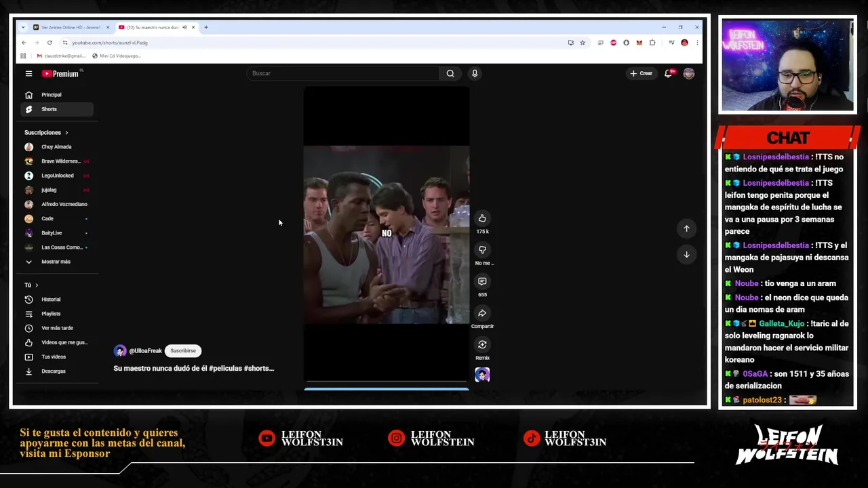Click the Crear create button
The height and width of the screenshot is (488, 868).
[x=641, y=73]
